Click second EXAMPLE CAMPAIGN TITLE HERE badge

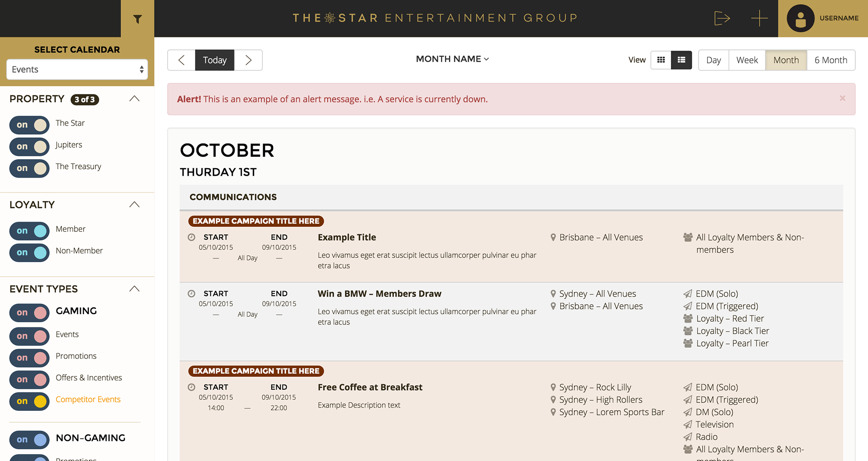(x=256, y=371)
